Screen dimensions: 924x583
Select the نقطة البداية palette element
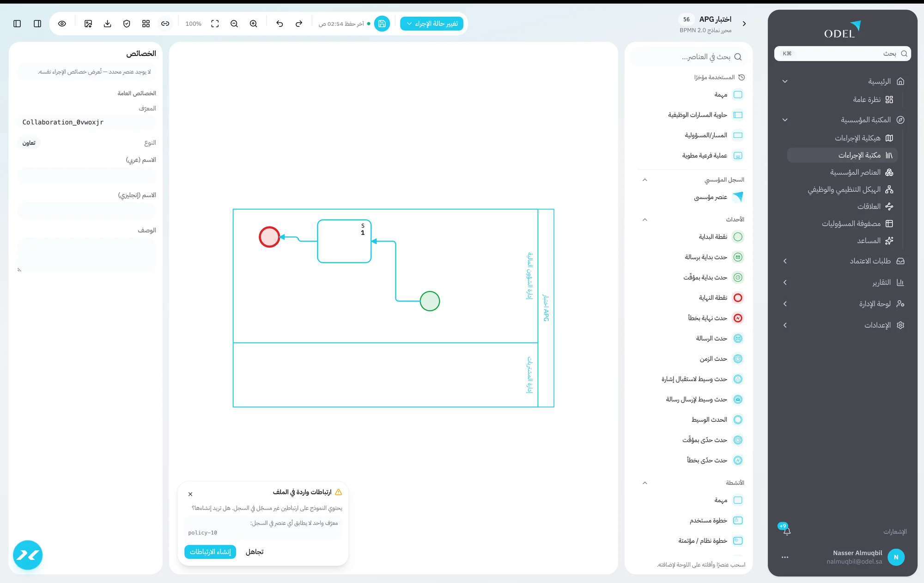click(720, 237)
